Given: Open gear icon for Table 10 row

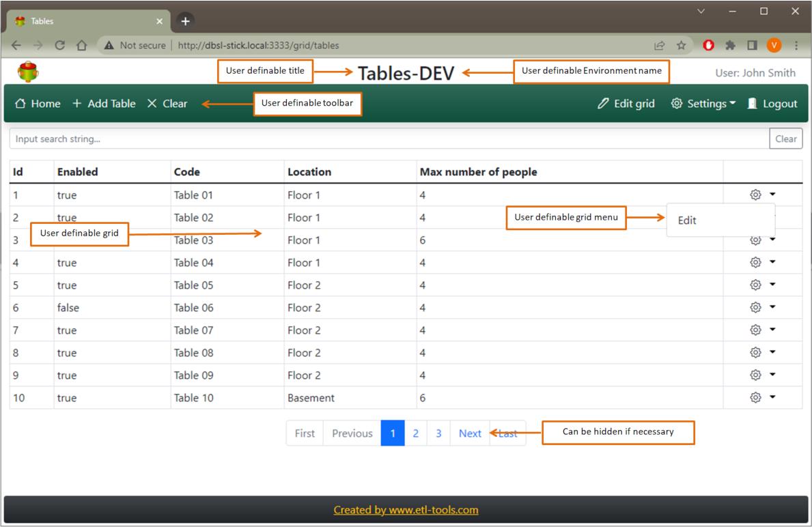Looking at the screenshot, I should pos(755,397).
